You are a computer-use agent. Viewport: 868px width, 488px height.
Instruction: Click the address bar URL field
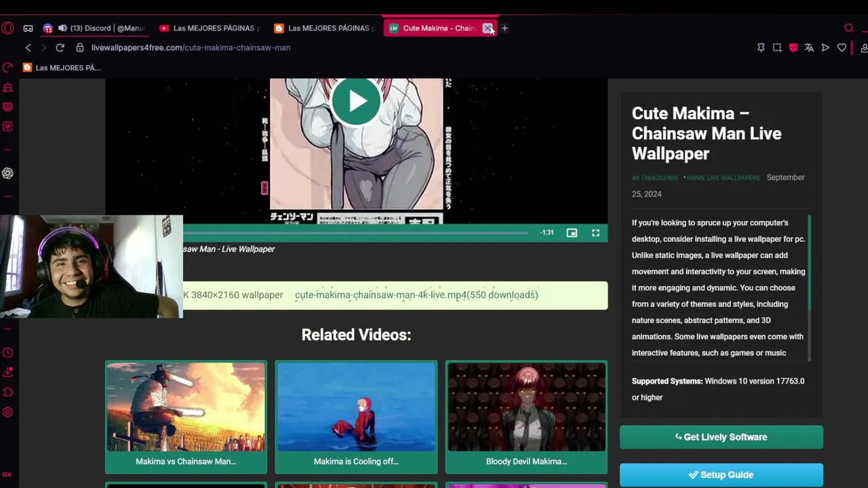tap(191, 47)
